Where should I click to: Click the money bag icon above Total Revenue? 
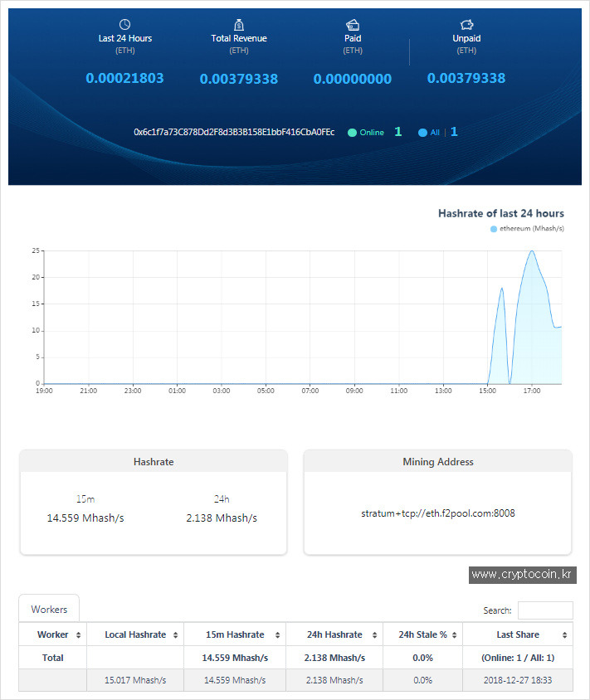pos(239,25)
